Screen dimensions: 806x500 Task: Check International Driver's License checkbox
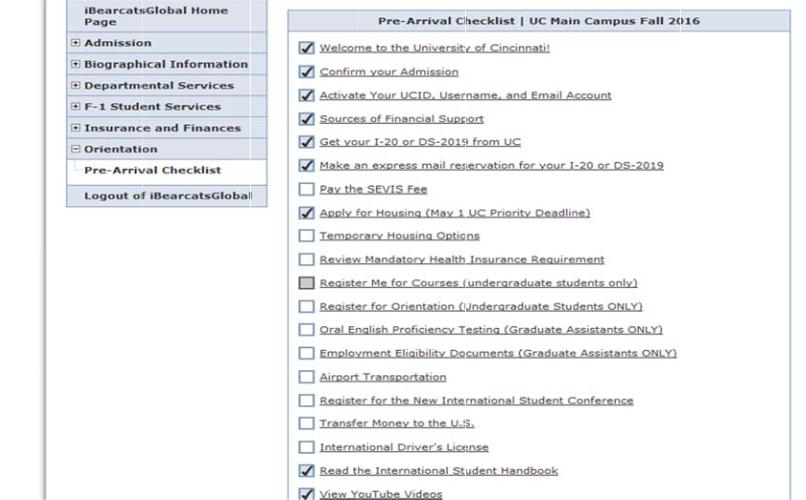[x=306, y=447]
